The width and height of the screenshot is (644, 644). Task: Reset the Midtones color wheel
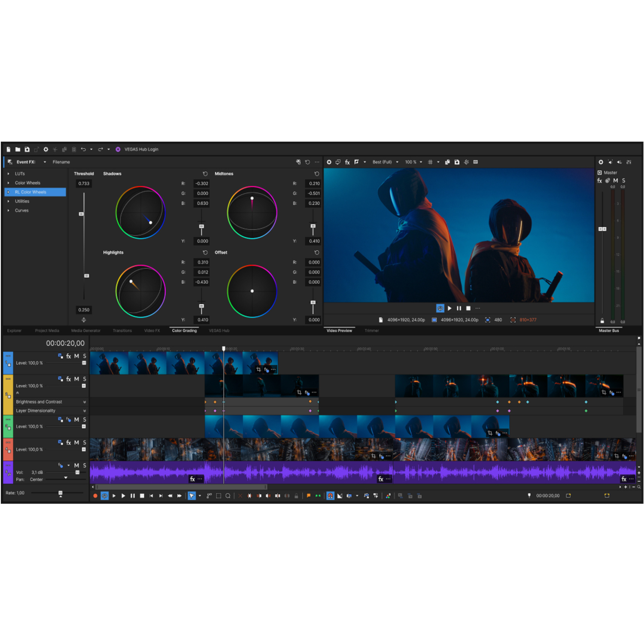316,174
